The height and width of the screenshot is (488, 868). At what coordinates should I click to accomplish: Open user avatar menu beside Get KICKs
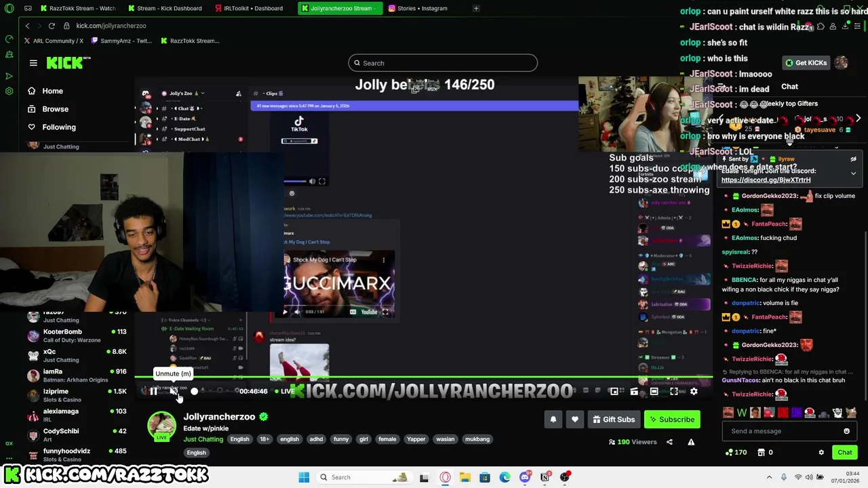click(x=842, y=63)
